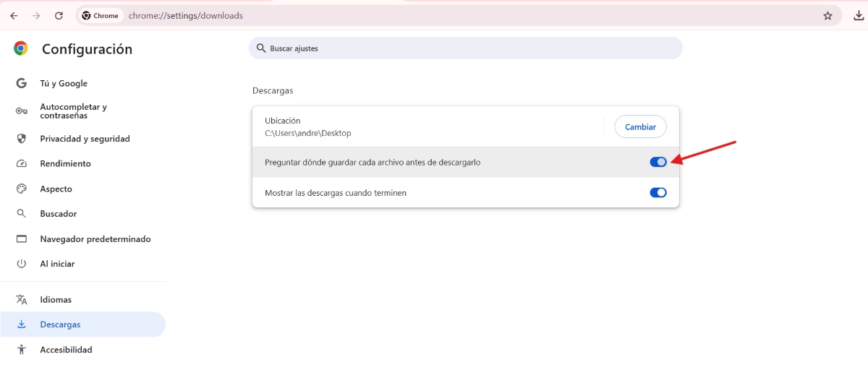Screen dimensions: 868x370
Task: Open Accesibilidad in the sidebar
Action: [x=66, y=350]
